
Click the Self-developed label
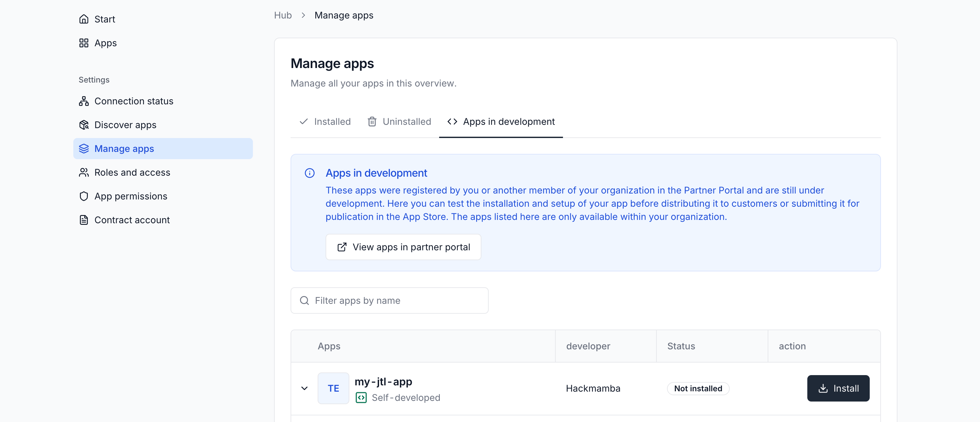tap(406, 398)
